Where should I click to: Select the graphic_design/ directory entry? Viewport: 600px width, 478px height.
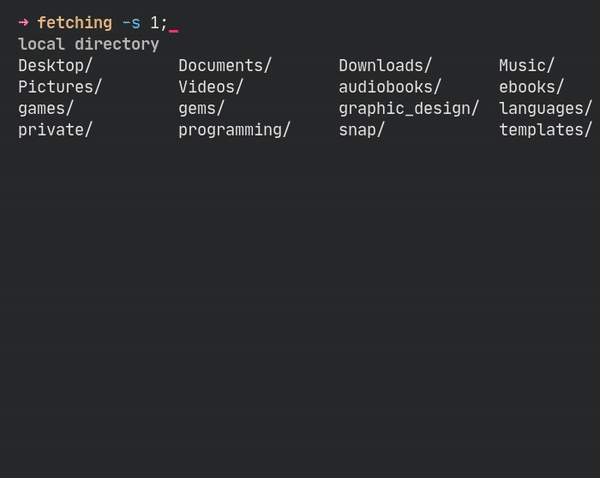(409, 108)
